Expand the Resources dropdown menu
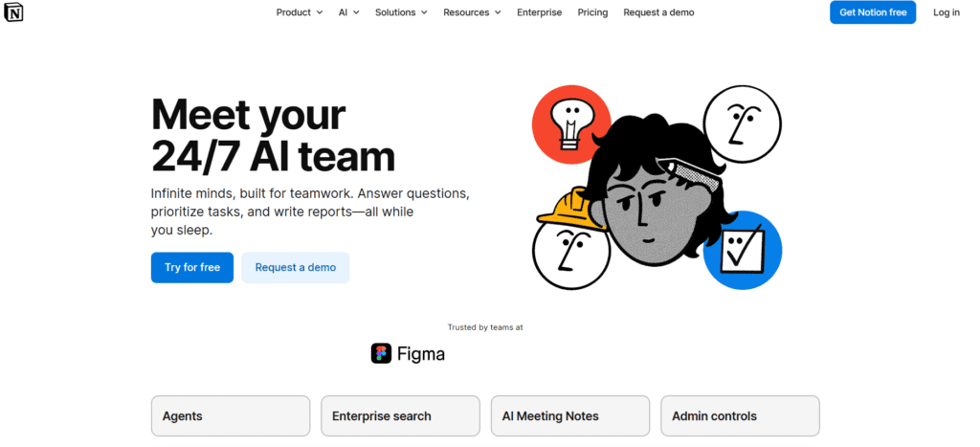 pos(472,12)
